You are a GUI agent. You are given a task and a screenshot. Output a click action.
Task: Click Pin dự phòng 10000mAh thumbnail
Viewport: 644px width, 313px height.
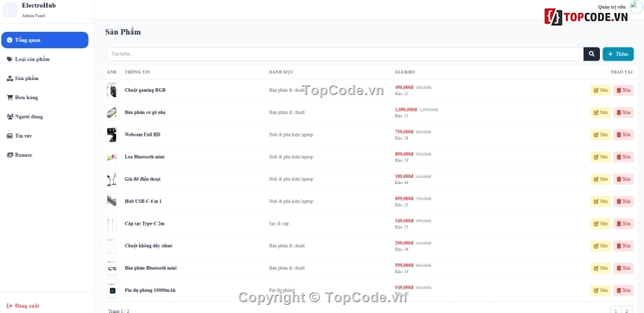[112, 290]
